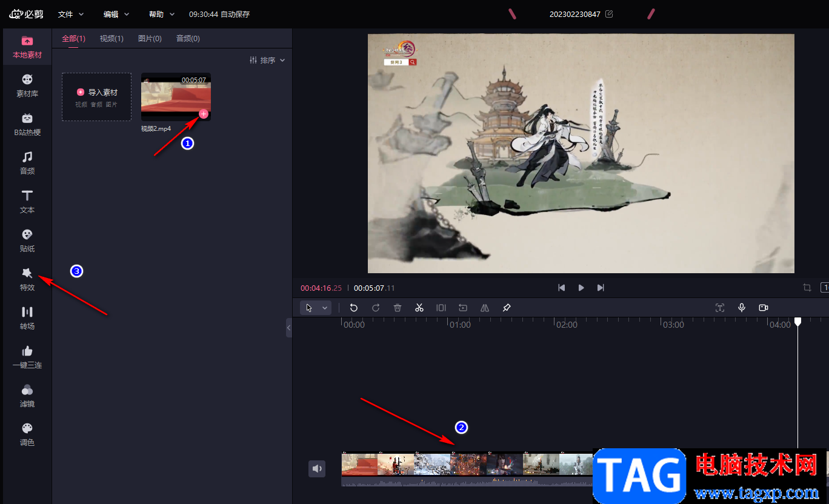Mute the timeline video track
The image size is (829, 504).
click(x=317, y=468)
